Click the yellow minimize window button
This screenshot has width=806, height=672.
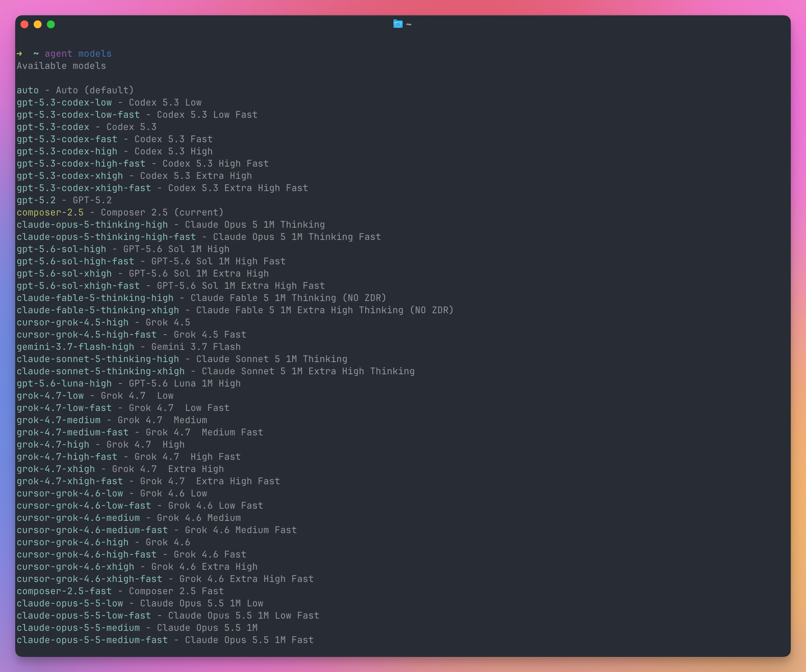[38, 24]
